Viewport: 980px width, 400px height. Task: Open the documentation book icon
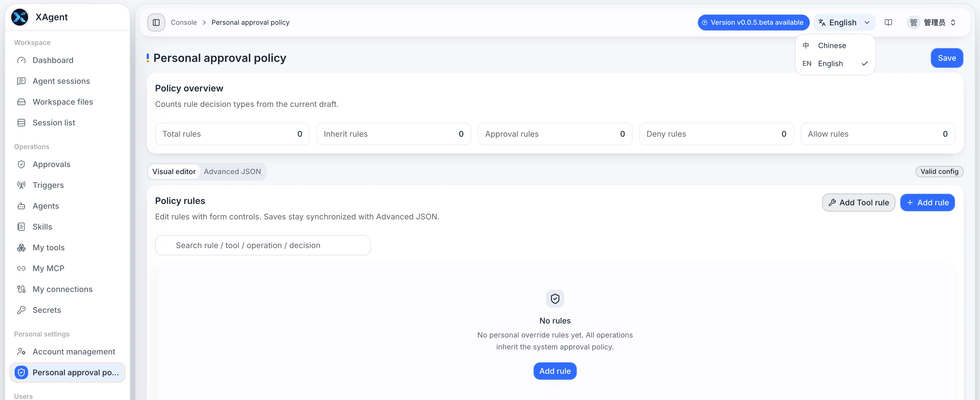(888, 23)
